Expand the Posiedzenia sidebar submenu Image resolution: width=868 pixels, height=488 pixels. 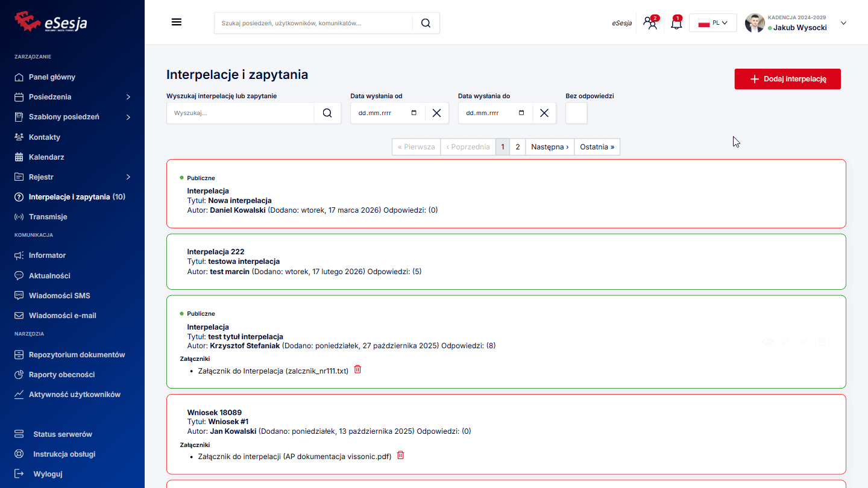point(128,97)
